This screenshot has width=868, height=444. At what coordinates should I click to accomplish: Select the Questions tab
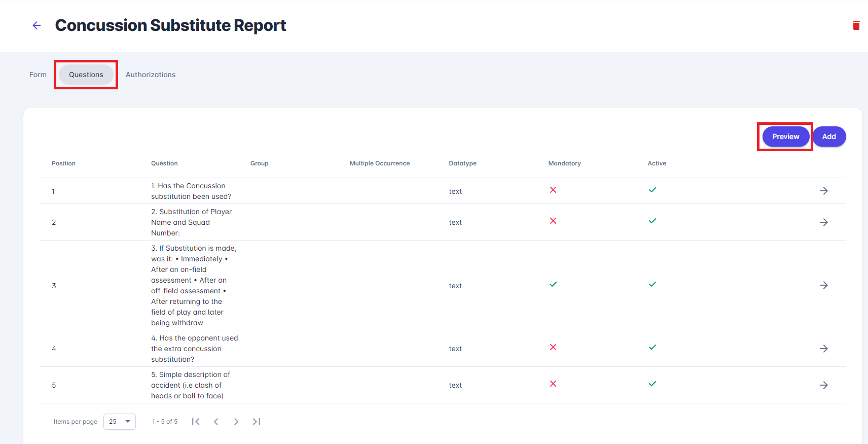click(x=86, y=75)
